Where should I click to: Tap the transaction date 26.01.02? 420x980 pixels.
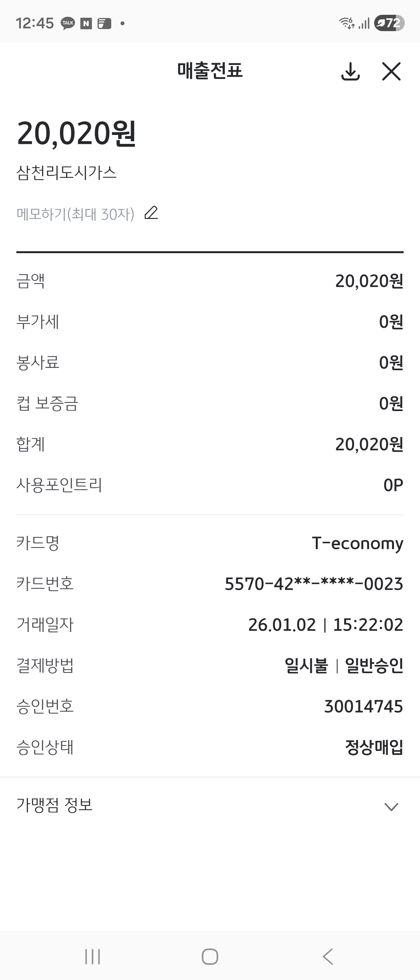click(282, 625)
